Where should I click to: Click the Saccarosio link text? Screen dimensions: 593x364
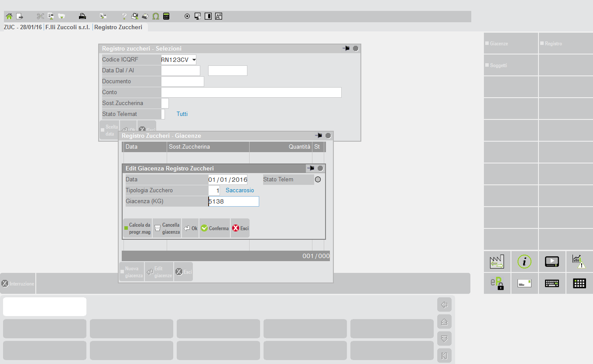[x=240, y=191]
